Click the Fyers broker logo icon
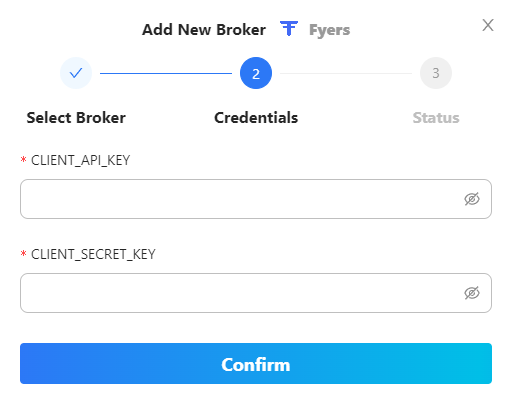The width and height of the screenshot is (512, 396). pos(289,28)
